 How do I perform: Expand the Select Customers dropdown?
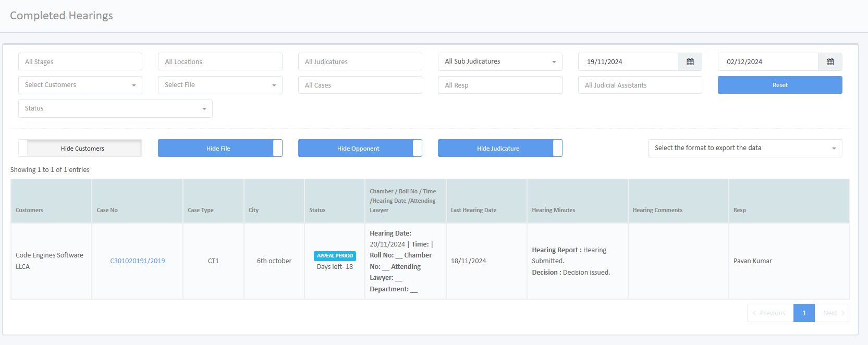80,85
